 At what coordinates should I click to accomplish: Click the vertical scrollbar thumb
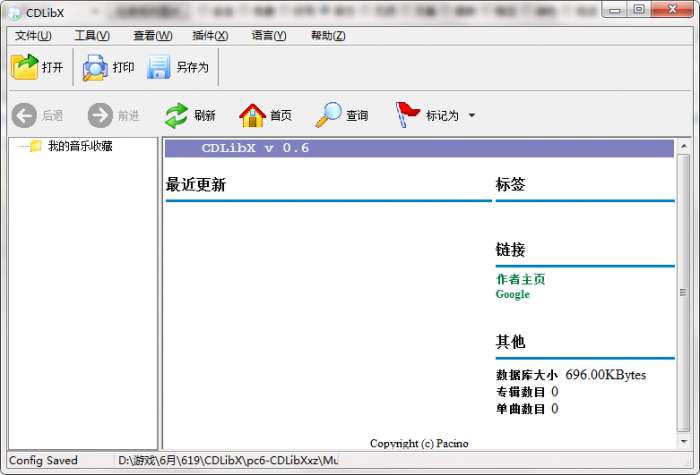(683, 293)
